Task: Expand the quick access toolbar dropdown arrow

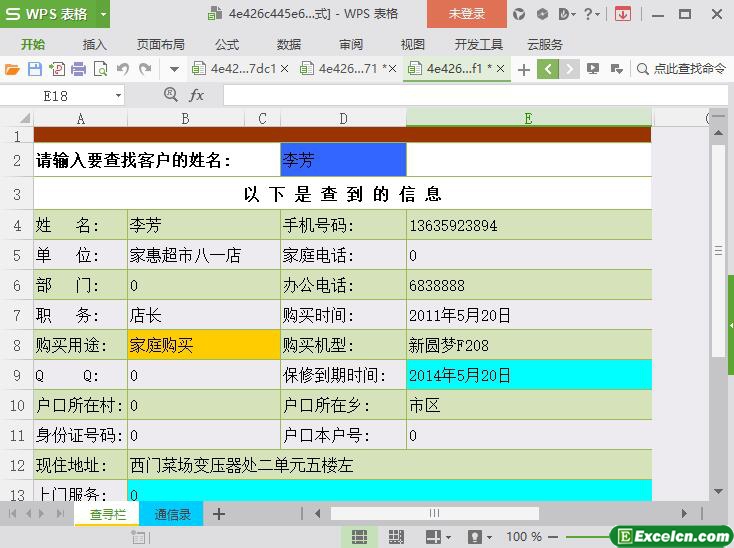Action: (174, 69)
